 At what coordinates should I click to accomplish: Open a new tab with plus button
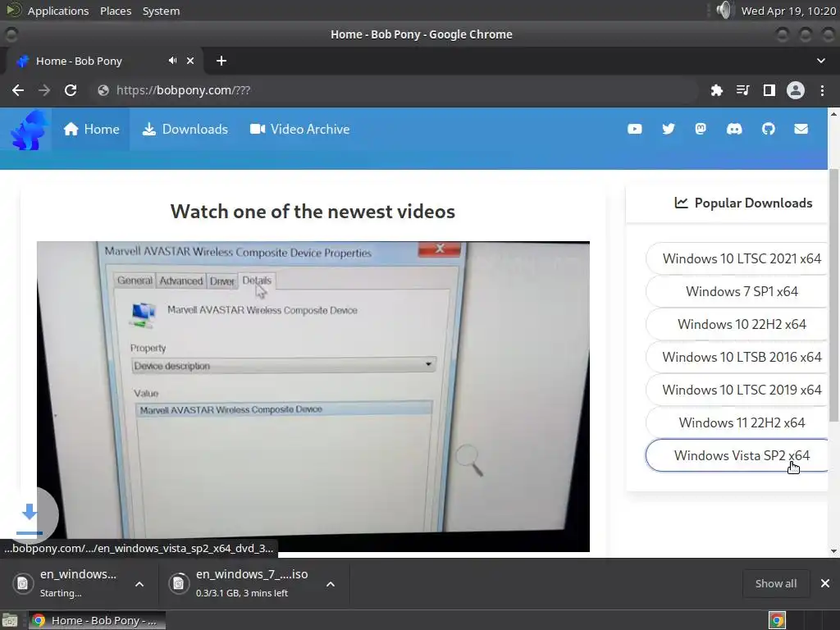pos(221,61)
